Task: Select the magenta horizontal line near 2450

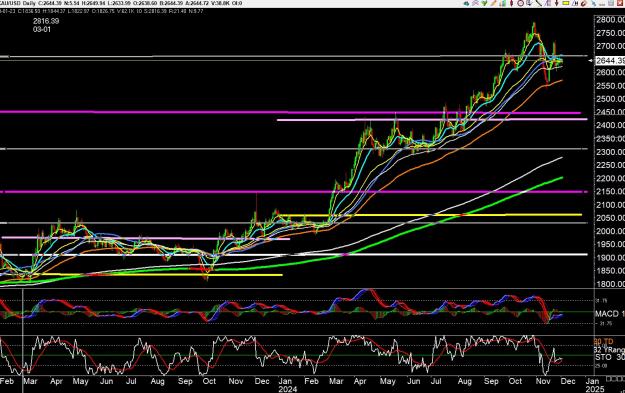Action: tap(290, 112)
